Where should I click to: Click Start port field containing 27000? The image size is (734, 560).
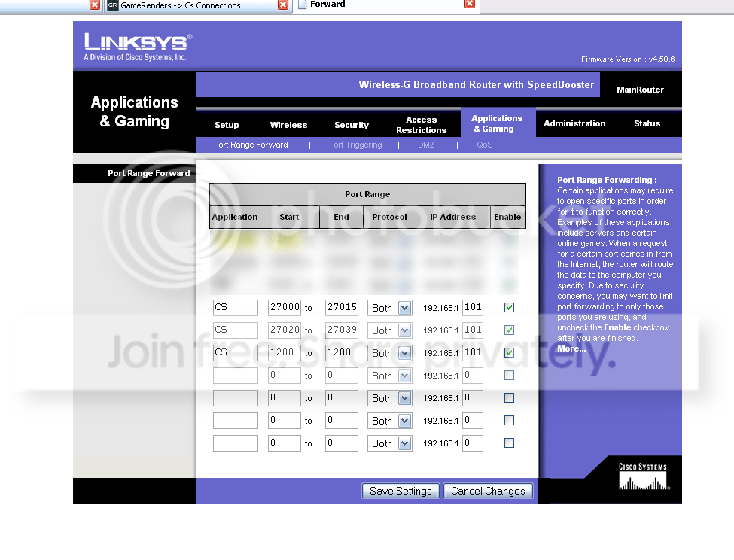[x=285, y=307]
